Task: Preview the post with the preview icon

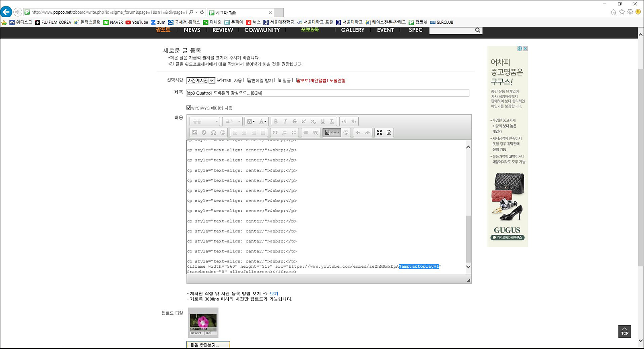Action: 388,132
